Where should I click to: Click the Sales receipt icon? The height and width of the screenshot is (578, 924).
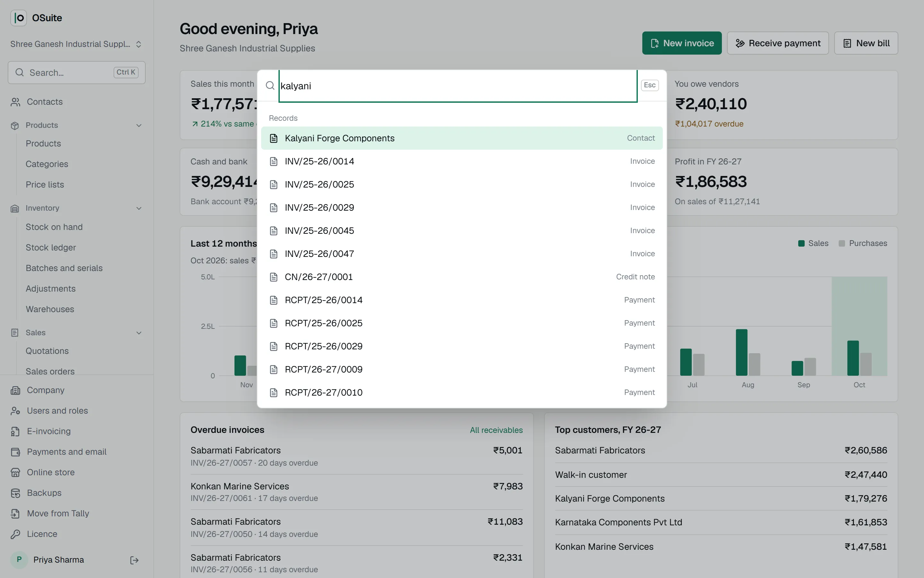[15, 333]
